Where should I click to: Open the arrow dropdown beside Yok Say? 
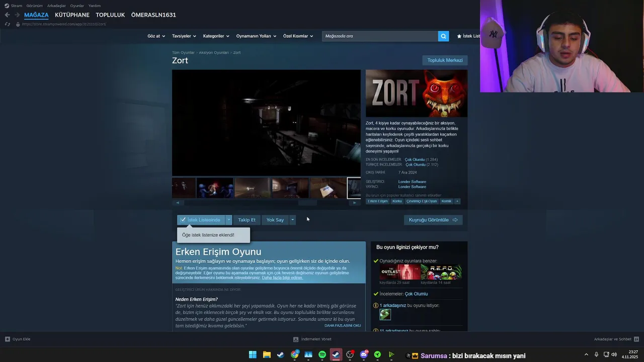click(x=292, y=220)
